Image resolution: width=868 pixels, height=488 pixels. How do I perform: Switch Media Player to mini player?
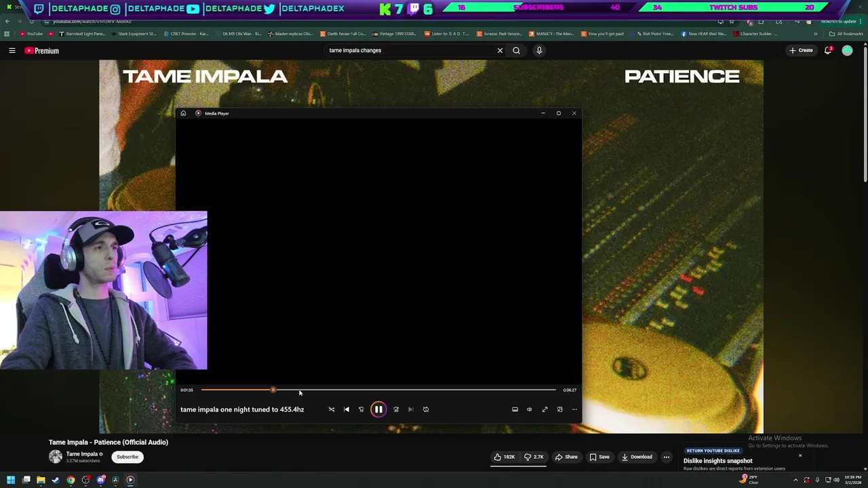(559, 409)
